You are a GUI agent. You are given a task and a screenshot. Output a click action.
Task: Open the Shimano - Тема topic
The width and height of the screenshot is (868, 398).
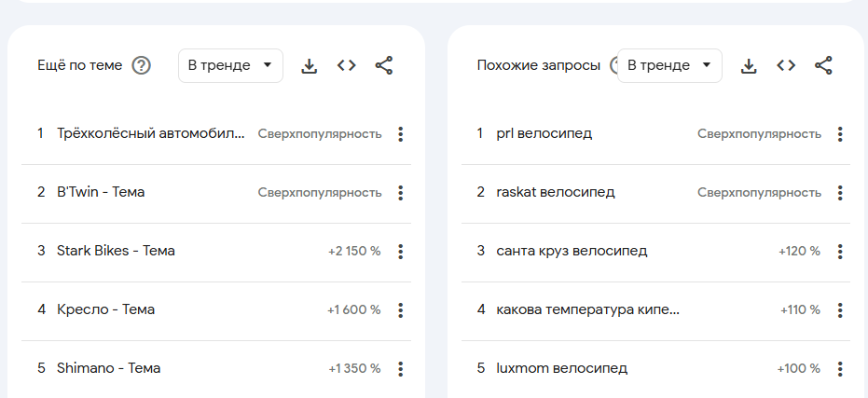108,368
